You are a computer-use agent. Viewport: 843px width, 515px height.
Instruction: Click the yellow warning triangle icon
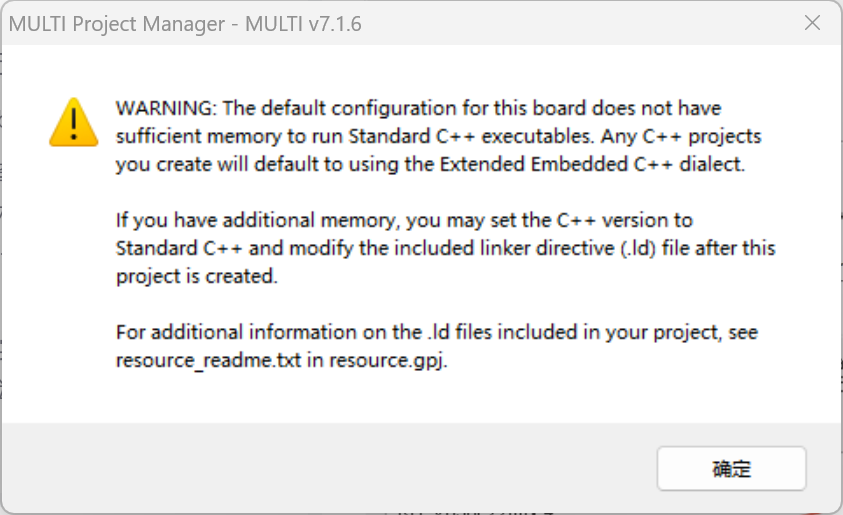click(73, 121)
